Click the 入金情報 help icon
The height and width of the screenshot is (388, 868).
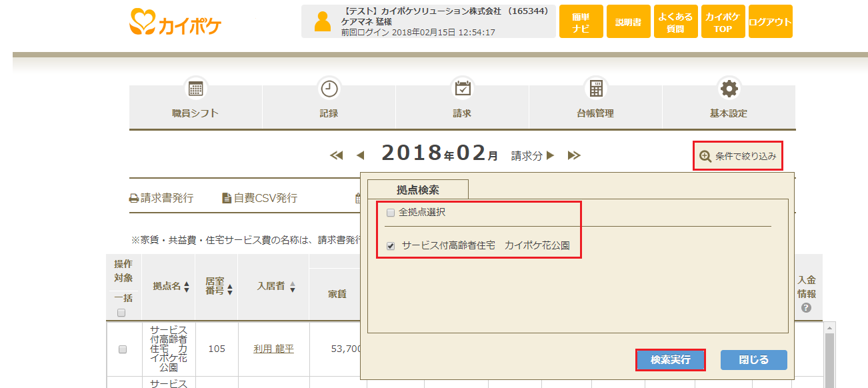pyautogui.click(x=806, y=308)
